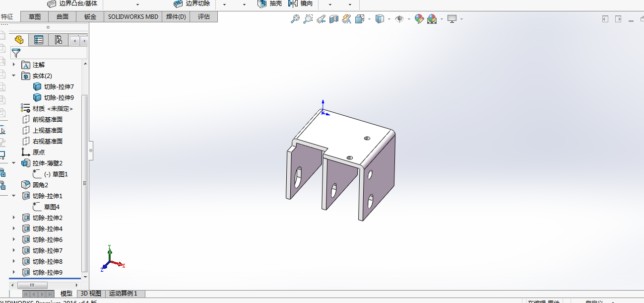This screenshot has width=644, height=303.
Task: Collapse the 拉伸-薄壁2 feature node
Action: (14, 163)
